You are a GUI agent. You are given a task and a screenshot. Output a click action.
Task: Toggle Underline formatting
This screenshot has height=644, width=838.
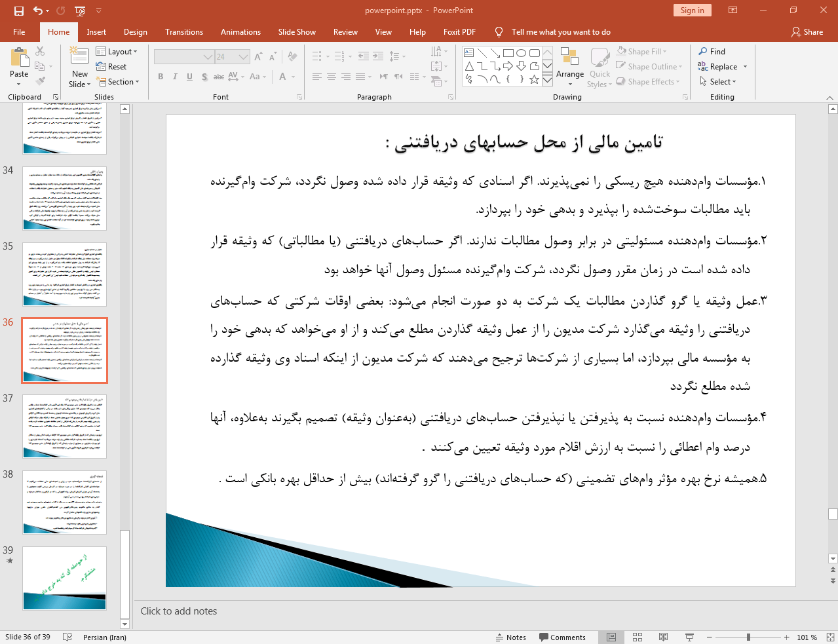click(x=189, y=77)
